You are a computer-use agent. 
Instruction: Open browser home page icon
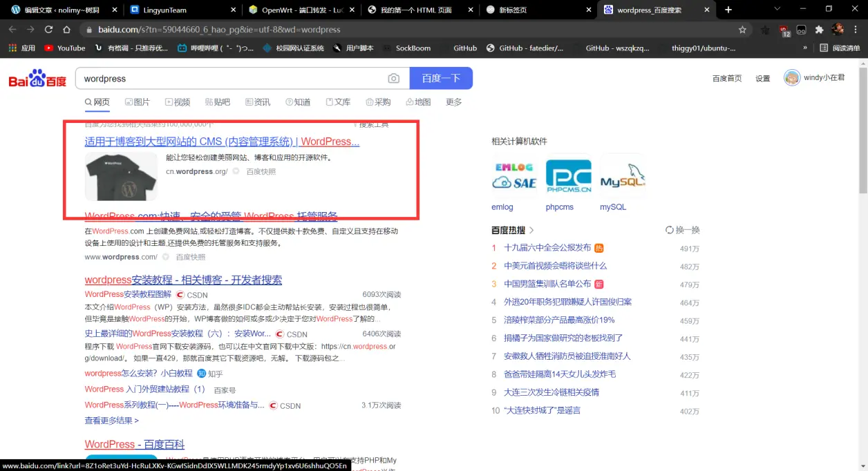(x=66, y=30)
